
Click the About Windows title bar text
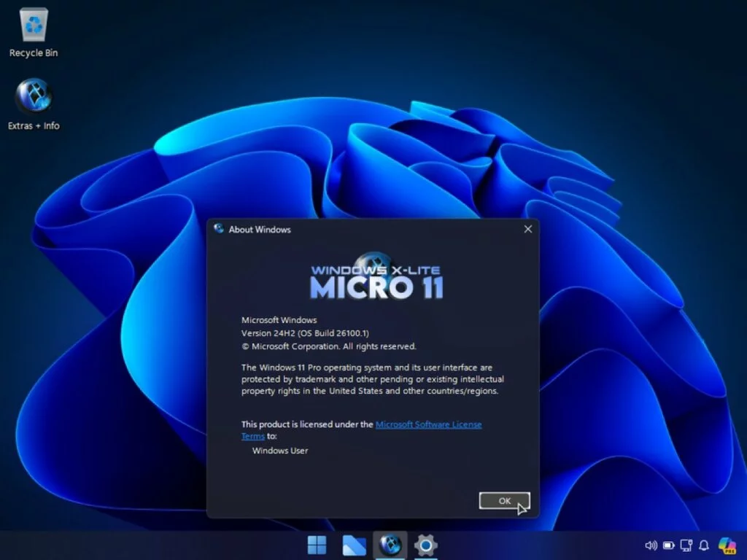point(260,230)
